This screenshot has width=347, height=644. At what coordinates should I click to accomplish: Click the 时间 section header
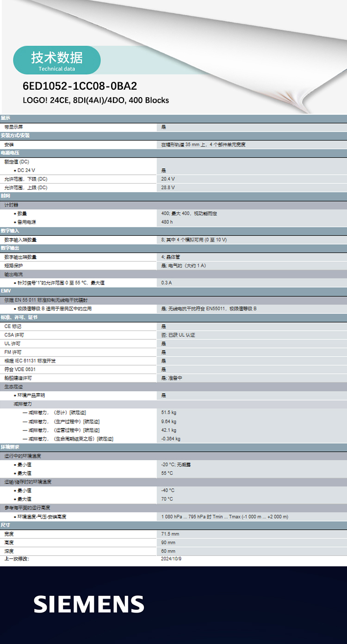pos(173,196)
